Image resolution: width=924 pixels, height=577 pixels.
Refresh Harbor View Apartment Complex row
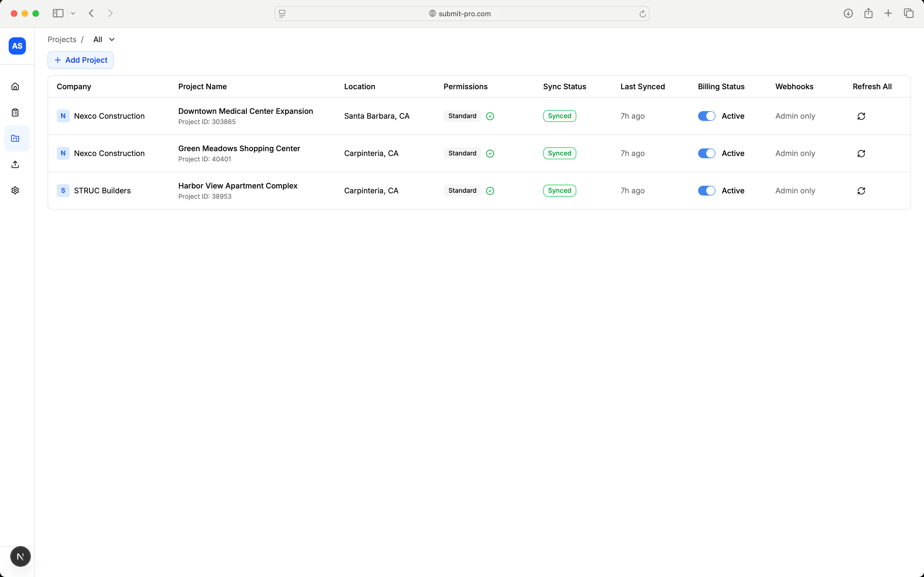861,191
